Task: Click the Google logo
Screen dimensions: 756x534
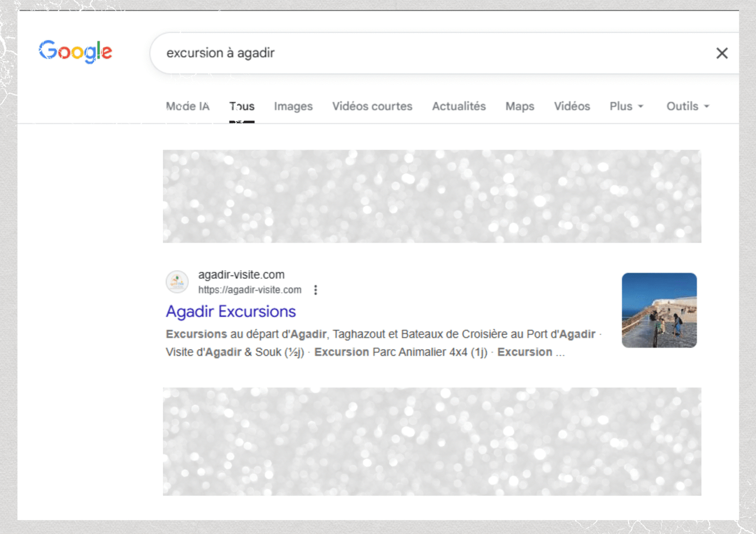Action: [75, 51]
